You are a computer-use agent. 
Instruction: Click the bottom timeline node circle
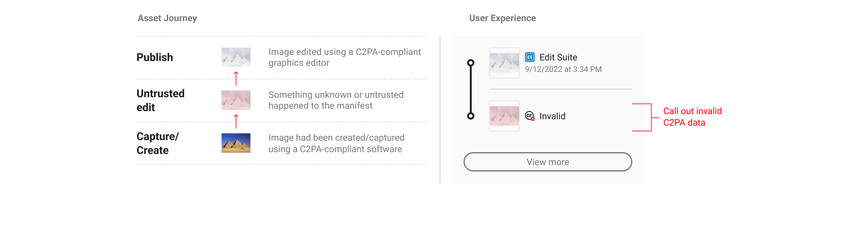(470, 116)
